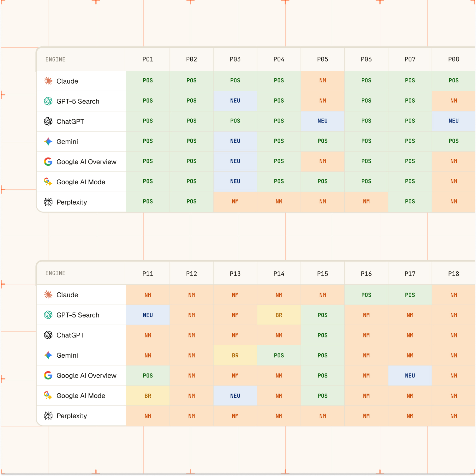Click GPT-5 Search's NEU cell under P11
476x476 pixels.
click(x=148, y=315)
